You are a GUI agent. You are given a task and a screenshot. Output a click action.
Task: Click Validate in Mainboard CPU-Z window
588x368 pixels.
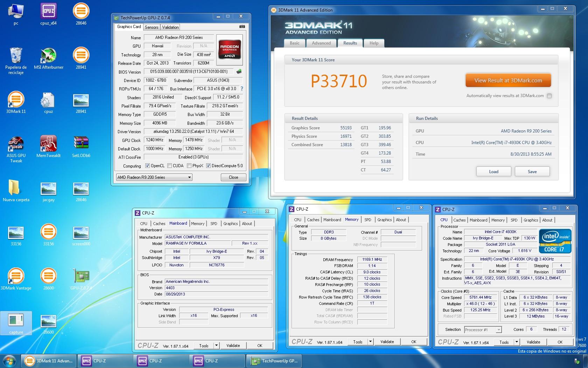[233, 346]
